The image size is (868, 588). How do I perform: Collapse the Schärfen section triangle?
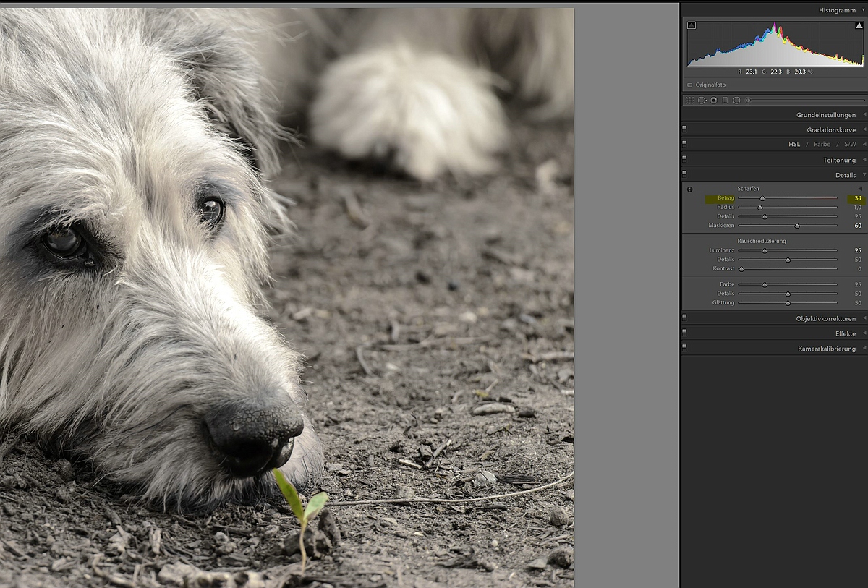click(x=860, y=189)
